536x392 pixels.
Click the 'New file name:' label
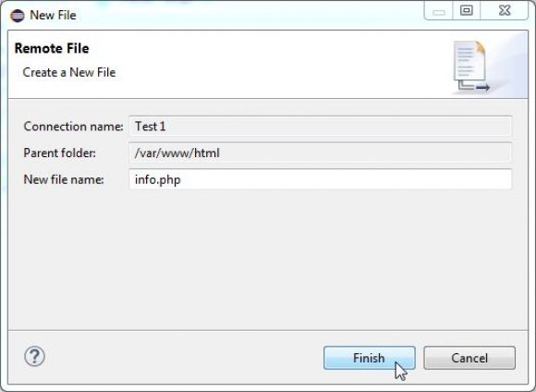click(64, 179)
